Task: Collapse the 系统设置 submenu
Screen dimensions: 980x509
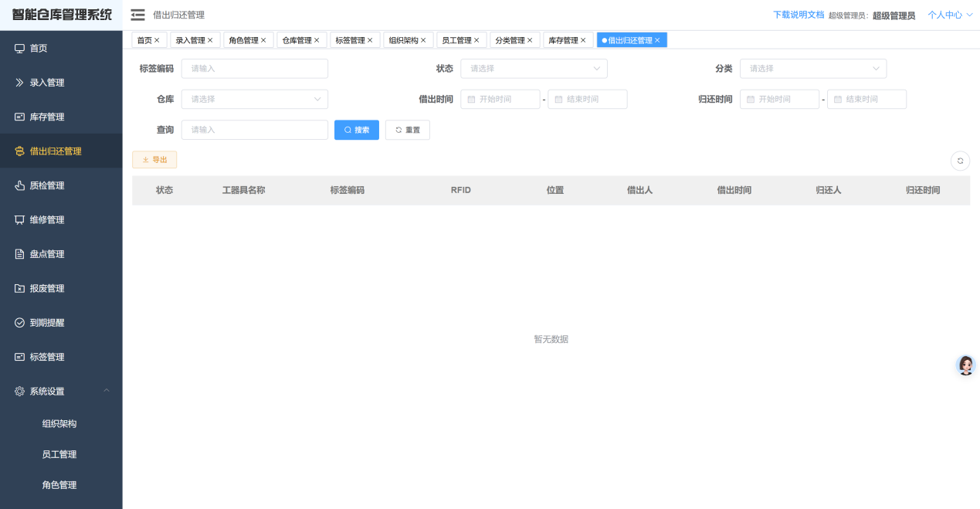Action: (x=106, y=391)
